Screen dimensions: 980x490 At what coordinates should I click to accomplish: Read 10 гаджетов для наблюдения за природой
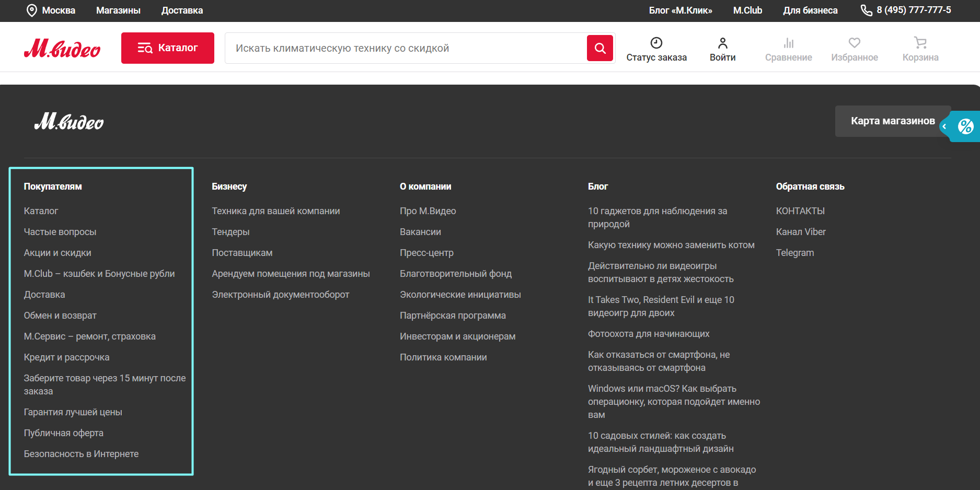[x=658, y=217]
